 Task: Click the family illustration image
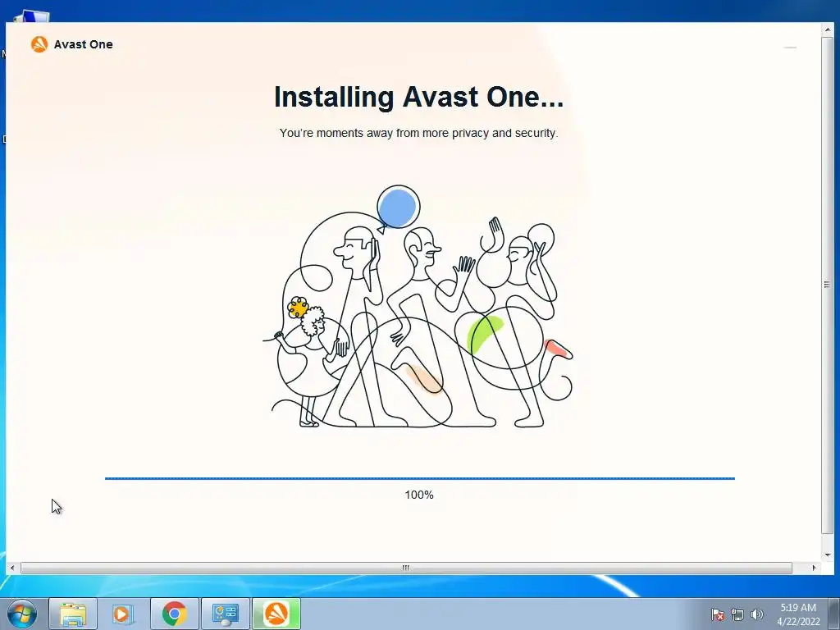(x=418, y=307)
